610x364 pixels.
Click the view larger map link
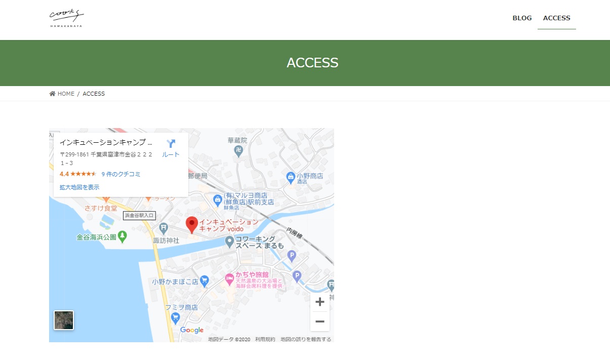click(79, 187)
